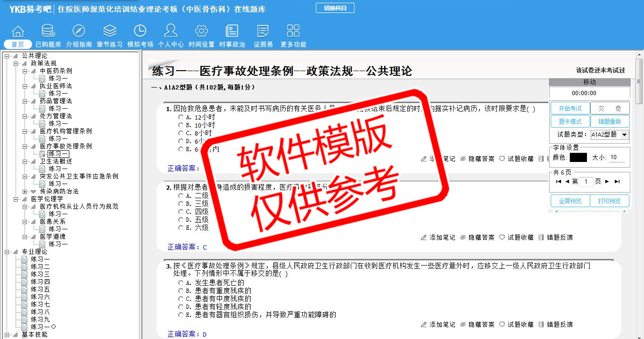The height and width of the screenshot is (339, 644).
Task: Open 时间设置 gear icon
Action: click(x=201, y=31)
